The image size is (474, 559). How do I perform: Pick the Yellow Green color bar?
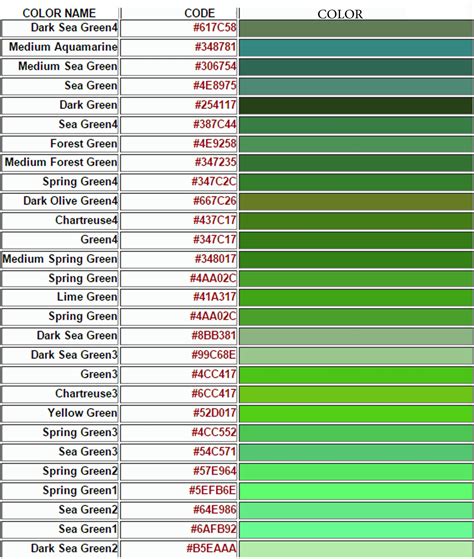(x=356, y=414)
